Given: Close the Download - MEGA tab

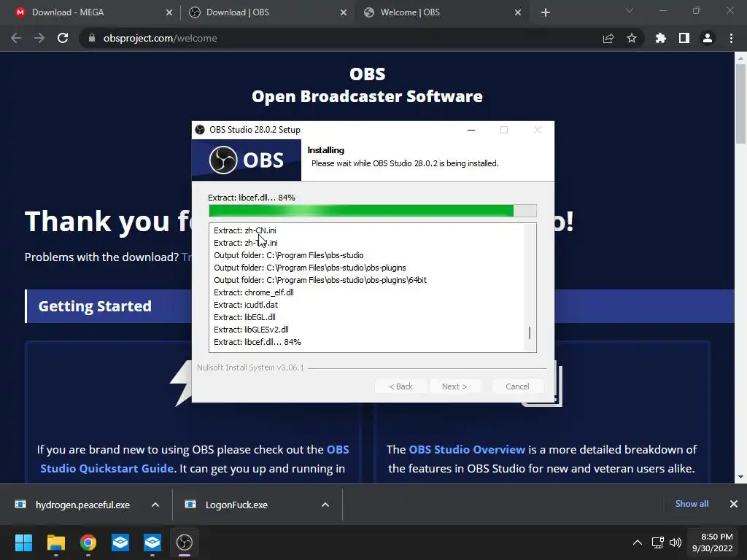Looking at the screenshot, I should (169, 13).
